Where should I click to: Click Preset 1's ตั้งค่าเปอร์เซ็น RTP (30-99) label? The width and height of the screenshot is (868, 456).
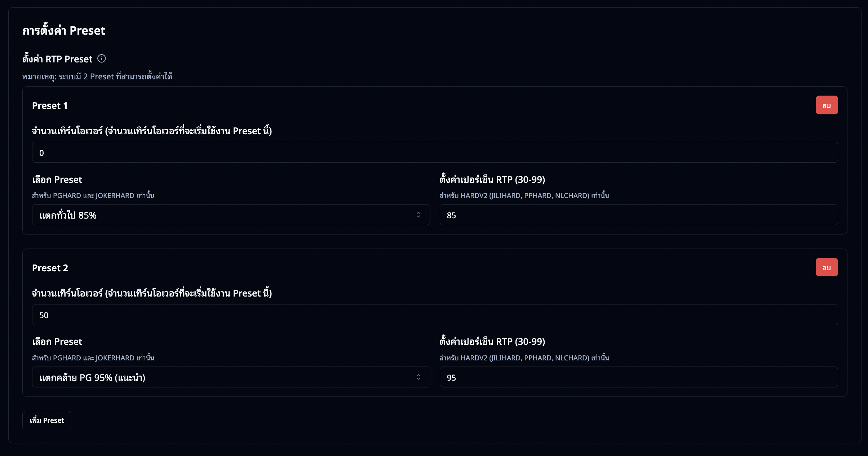[492, 180]
